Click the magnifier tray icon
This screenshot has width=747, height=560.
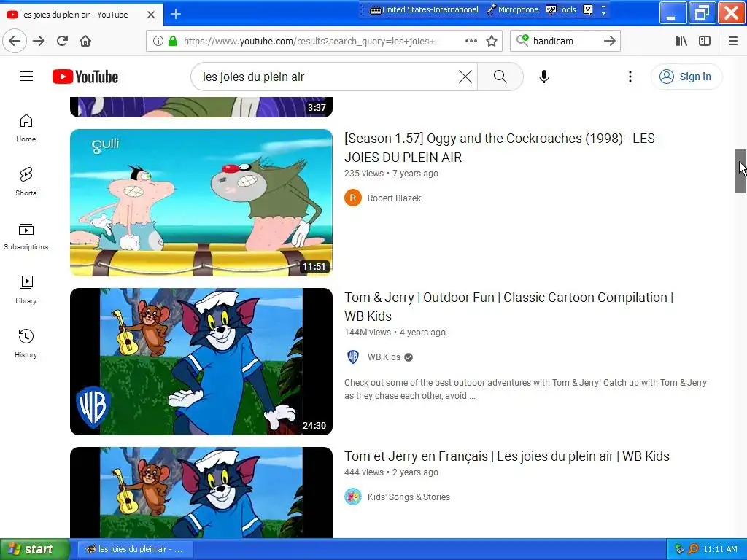coord(693,549)
